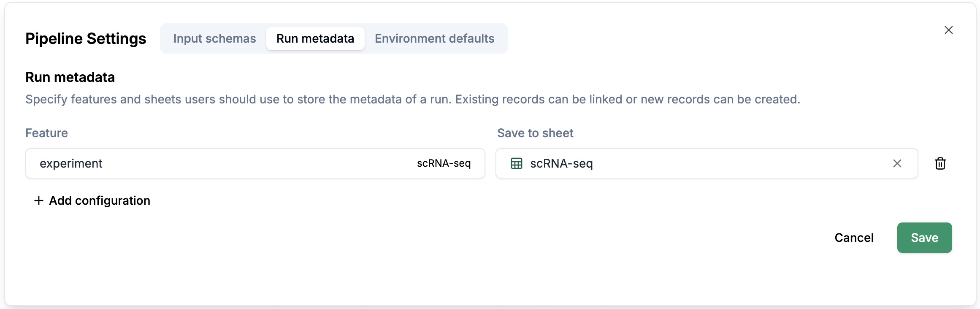Screen dimensions: 980x309
Task: Clear the selected scRNA-seq sheet
Action: click(x=897, y=163)
